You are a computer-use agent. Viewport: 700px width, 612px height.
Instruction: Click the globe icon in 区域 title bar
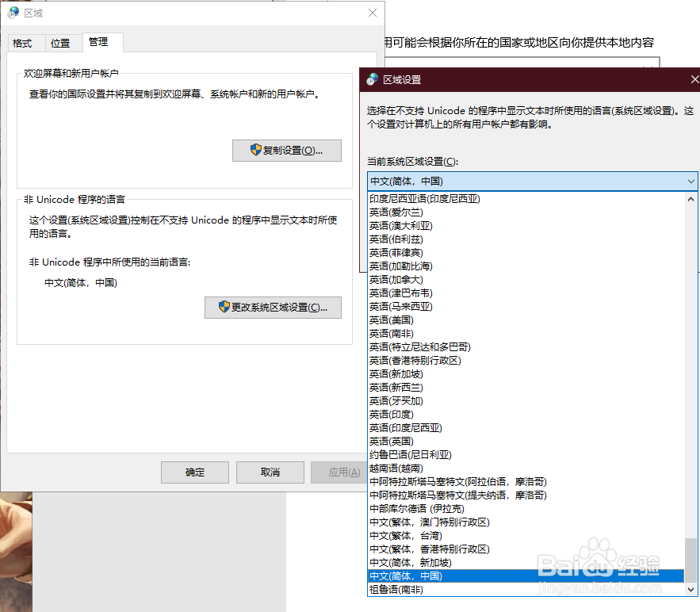click(x=13, y=13)
